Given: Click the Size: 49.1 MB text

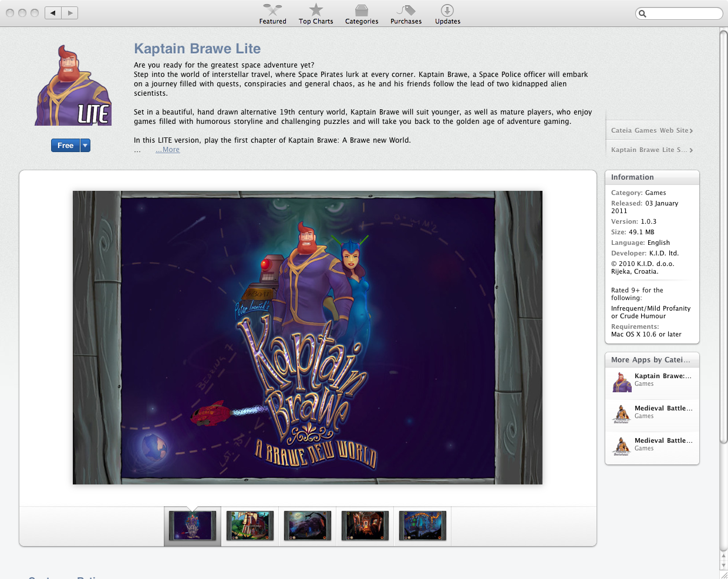Looking at the screenshot, I should click(632, 232).
